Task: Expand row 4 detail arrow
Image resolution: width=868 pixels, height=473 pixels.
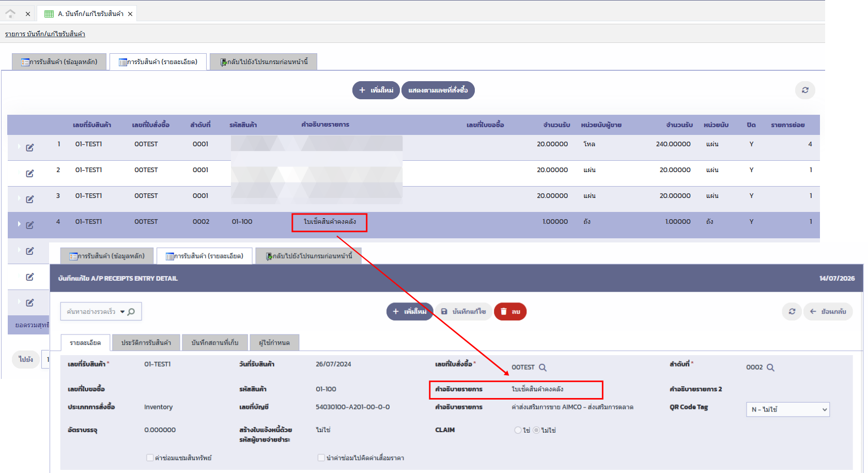Action: pyautogui.click(x=19, y=224)
